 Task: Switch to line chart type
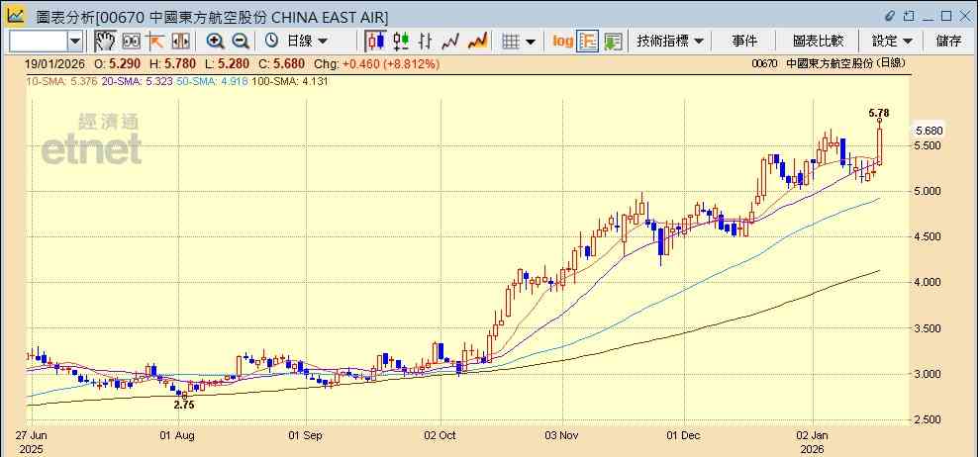coord(450,42)
